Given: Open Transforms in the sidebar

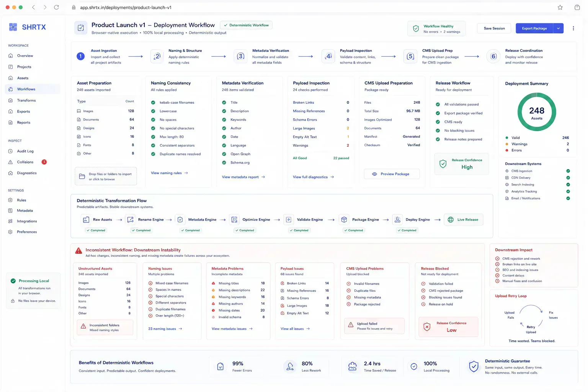Looking at the screenshot, I should click(x=26, y=100).
